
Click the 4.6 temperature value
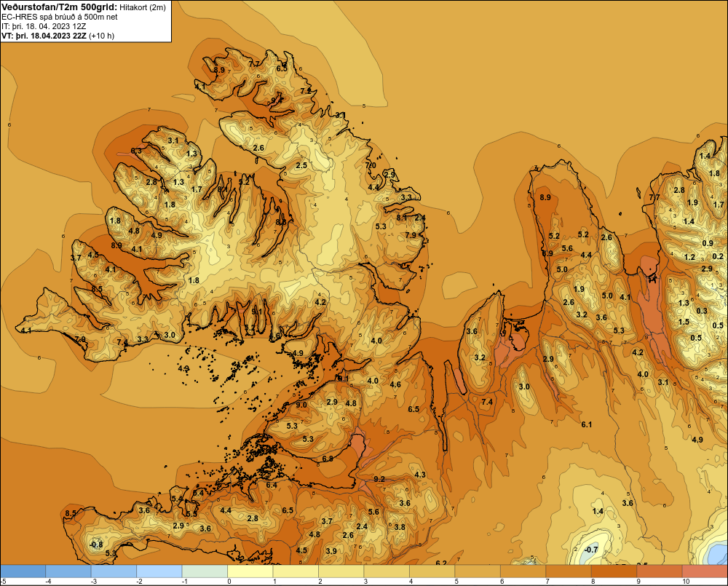(395, 384)
